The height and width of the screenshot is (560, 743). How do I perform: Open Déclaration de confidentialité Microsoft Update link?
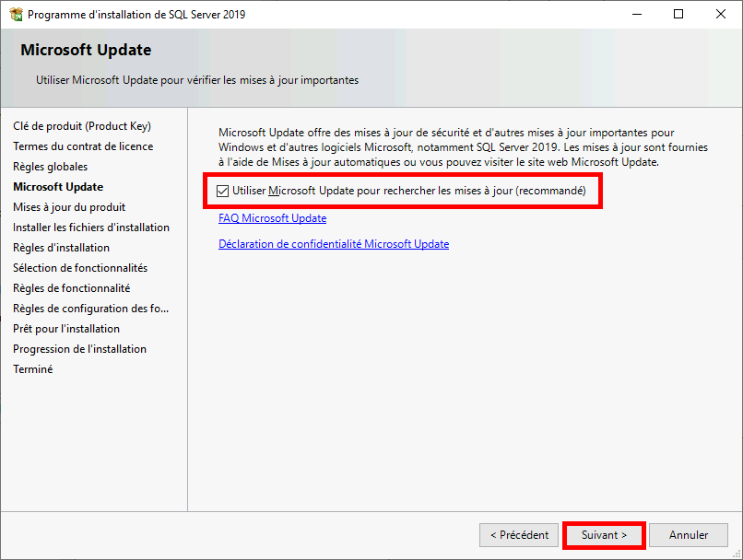coord(333,244)
